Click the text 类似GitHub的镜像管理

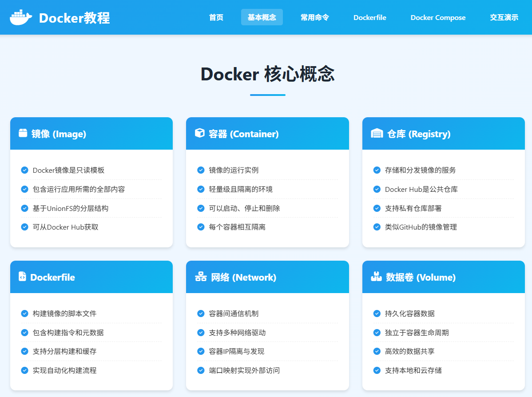pyautogui.click(x=421, y=226)
